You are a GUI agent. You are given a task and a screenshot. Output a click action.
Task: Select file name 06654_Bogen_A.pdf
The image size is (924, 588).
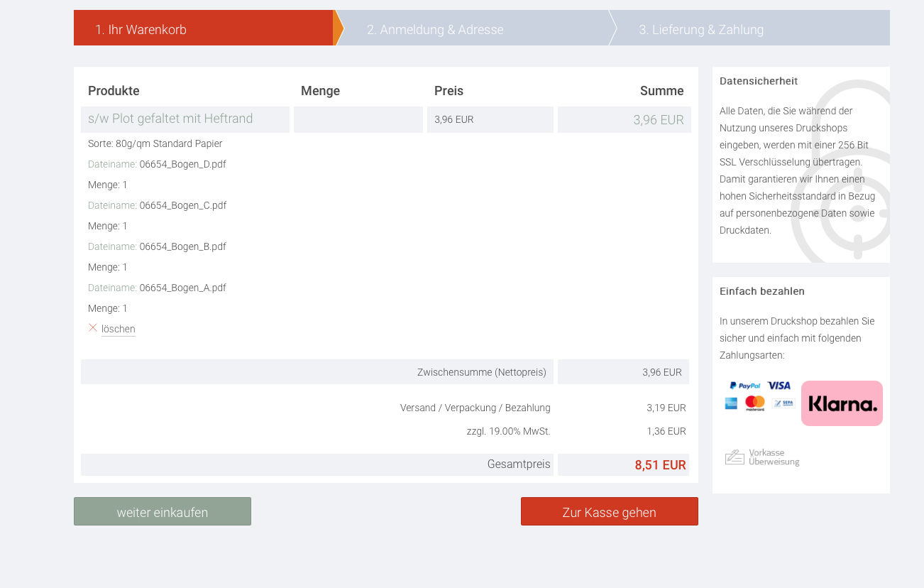182,288
